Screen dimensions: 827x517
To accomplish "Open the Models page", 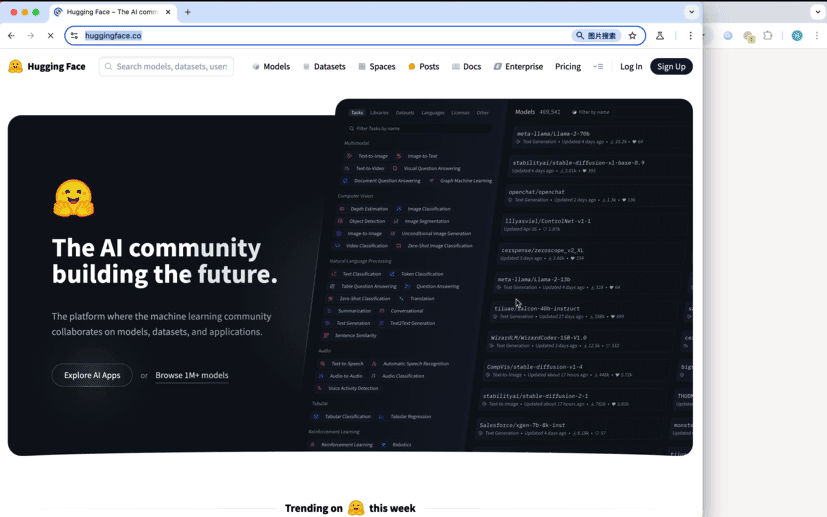I will click(271, 66).
